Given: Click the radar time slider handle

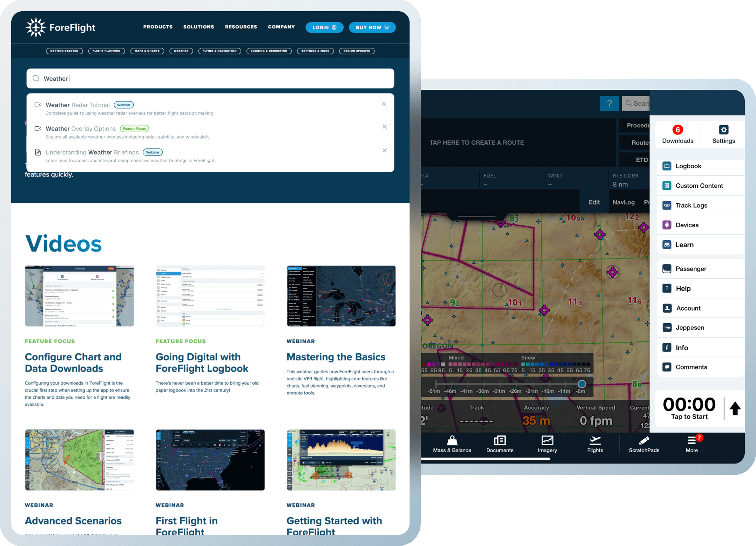Looking at the screenshot, I should (x=582, y=384).
